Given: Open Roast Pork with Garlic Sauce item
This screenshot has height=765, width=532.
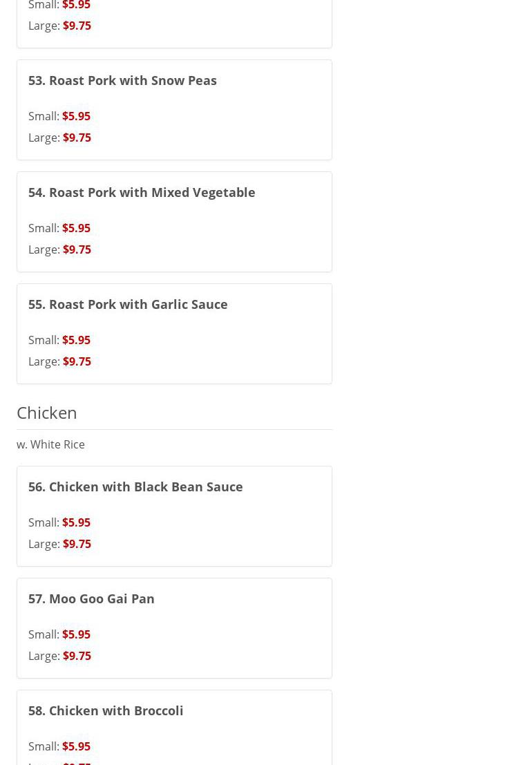Looking at the screenshot, I should pos(128,304).
